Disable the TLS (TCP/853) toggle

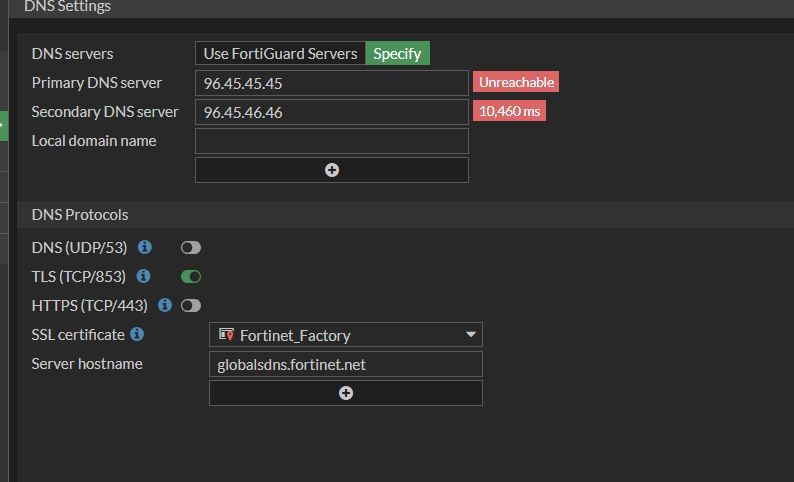coord(190,277)
